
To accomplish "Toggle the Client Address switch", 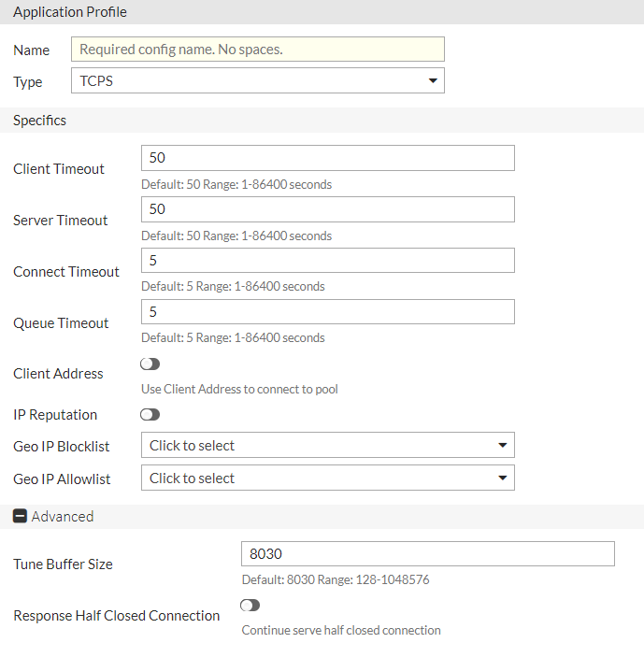I will 150,364.
